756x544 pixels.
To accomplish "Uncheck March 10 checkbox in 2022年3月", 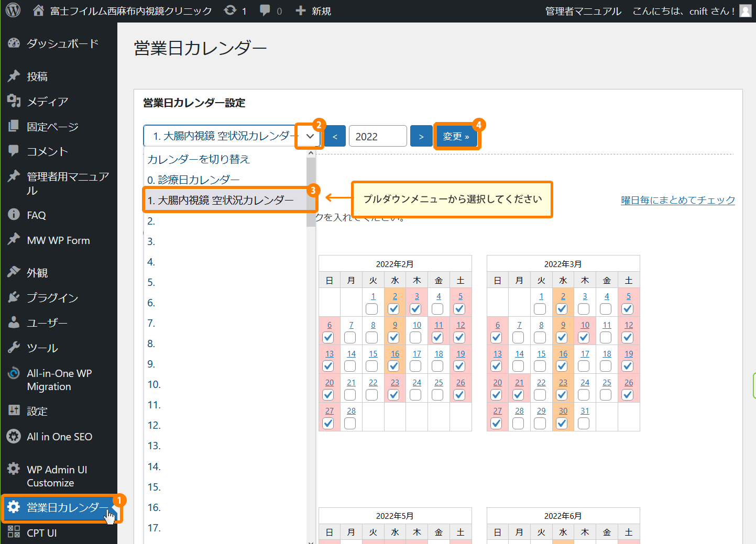I will pos(584,338).
